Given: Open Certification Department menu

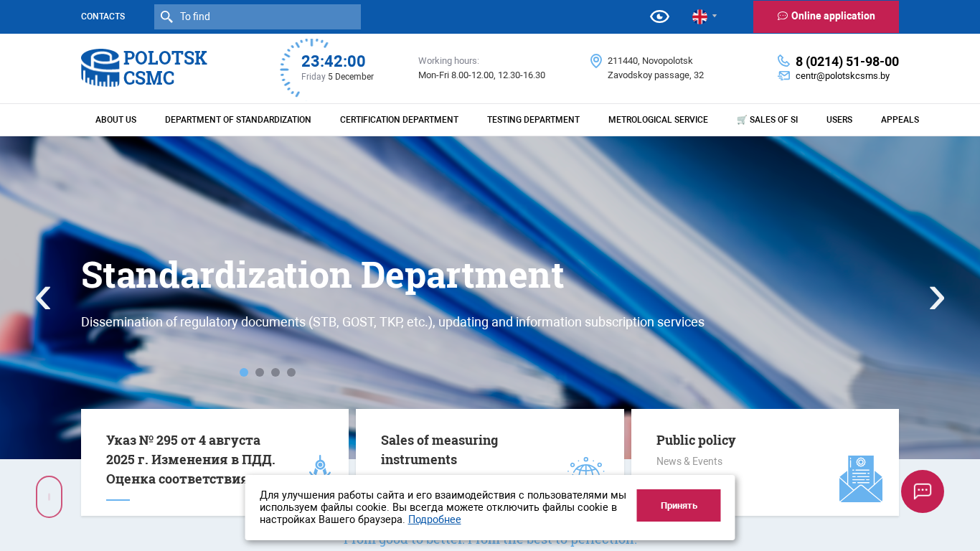Looking at the screenshot, I should tap(399, 120).
